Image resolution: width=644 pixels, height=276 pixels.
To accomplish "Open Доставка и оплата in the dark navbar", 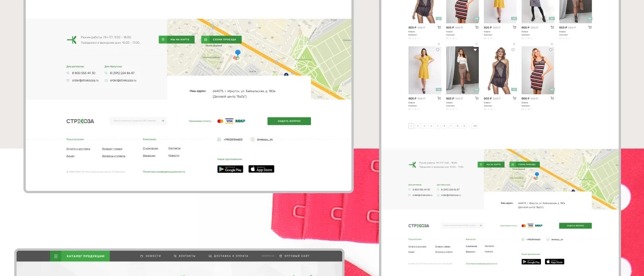I will [228, 256].
